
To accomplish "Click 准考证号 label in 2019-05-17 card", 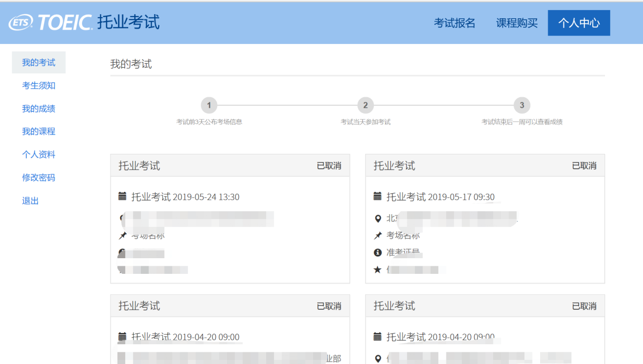I will point(404,252).
